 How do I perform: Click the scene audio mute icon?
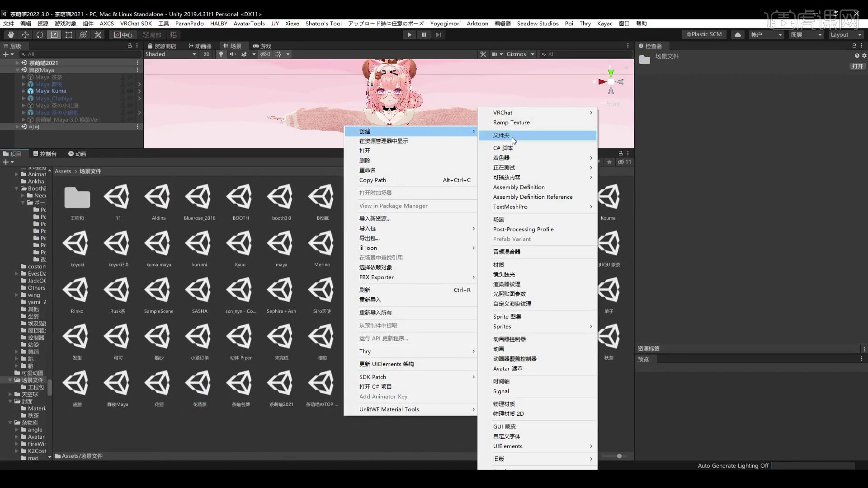(232, 54)
